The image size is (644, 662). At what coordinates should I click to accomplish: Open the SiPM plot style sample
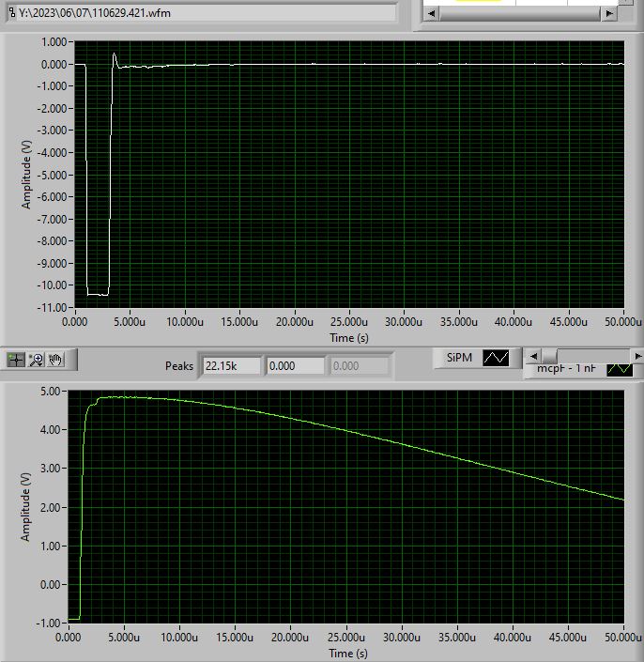pyautogui.click(x=496, y=358)
